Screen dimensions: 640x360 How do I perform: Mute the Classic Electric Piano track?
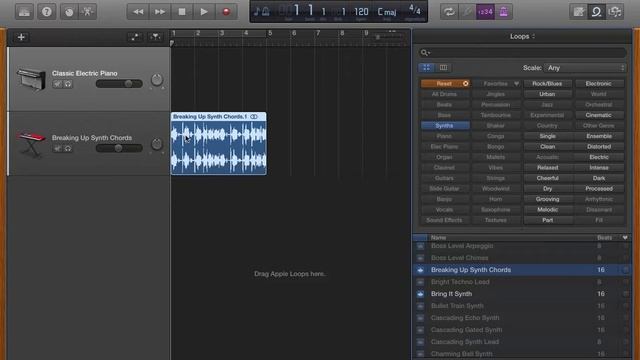coord(58,84)
